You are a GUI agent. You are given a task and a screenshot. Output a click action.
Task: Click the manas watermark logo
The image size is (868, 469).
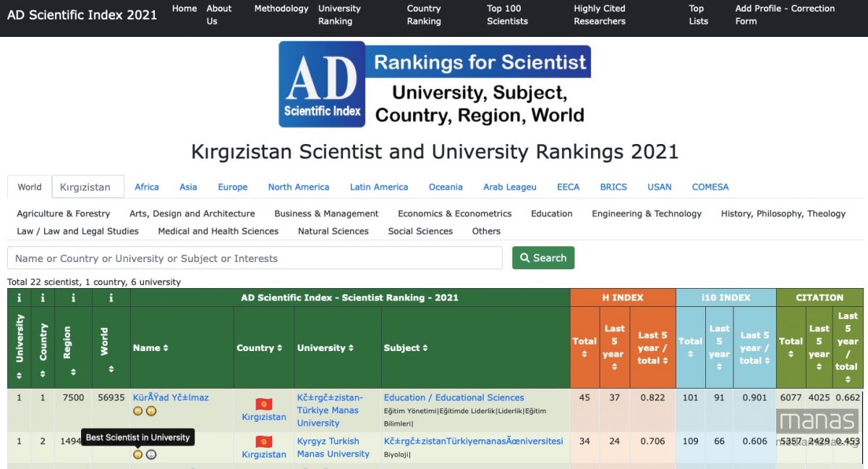[818, 421]
